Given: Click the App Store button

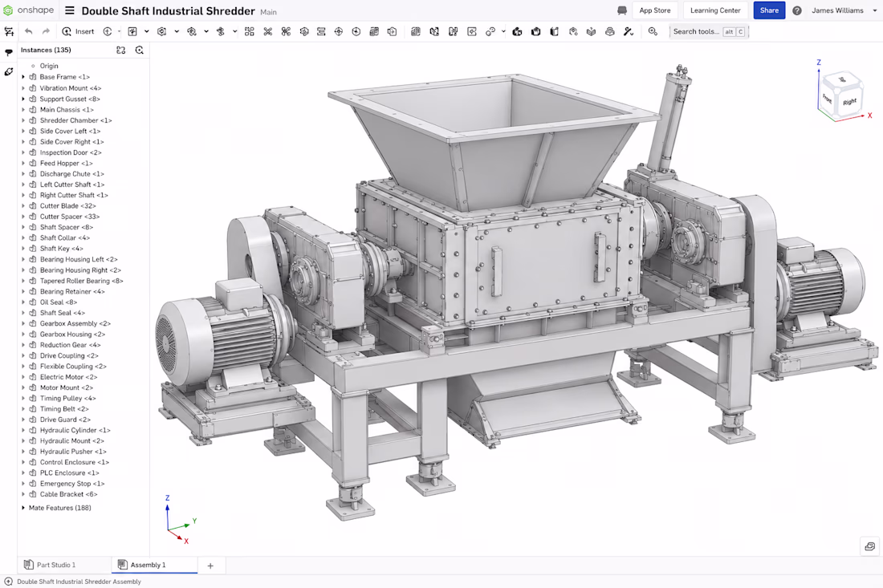Looking at the screenshot, I should [655, 10].
